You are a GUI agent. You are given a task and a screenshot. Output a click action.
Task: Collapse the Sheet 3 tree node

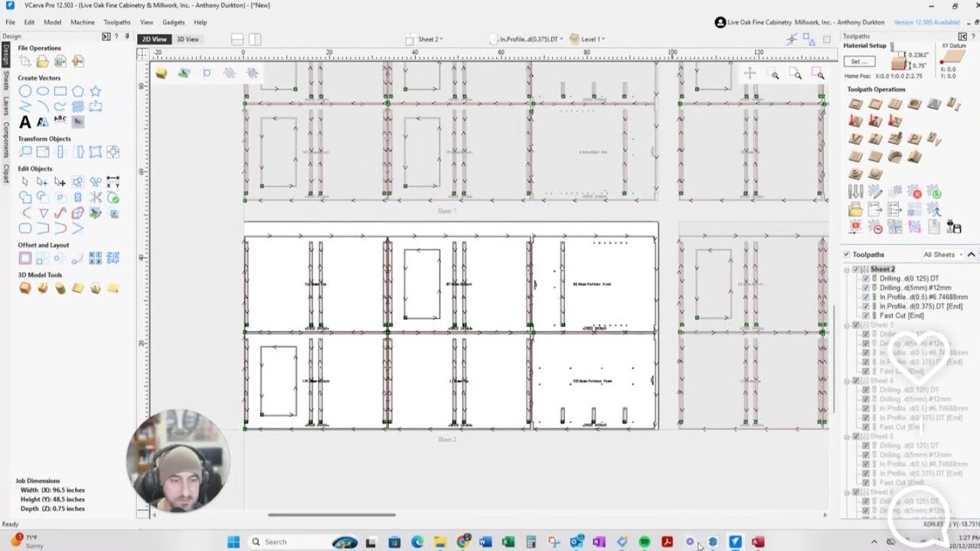click(x=848, y=325)
